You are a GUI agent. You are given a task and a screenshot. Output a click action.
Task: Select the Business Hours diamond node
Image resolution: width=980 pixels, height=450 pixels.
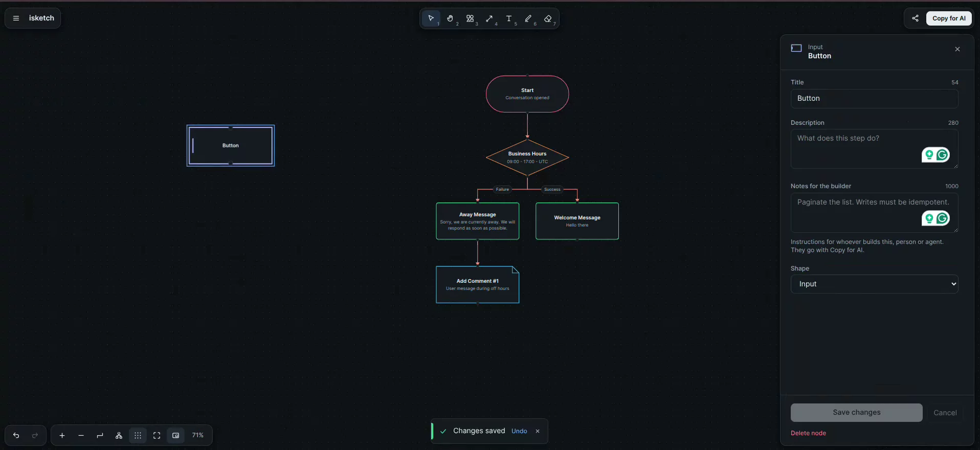click(527, 157)
